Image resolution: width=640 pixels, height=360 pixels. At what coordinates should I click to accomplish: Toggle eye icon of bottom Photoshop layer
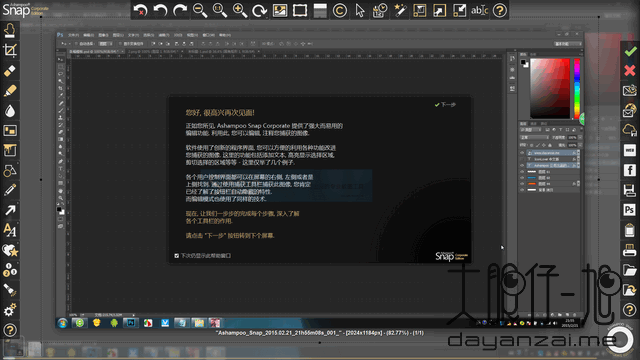(x=522, y=190)
